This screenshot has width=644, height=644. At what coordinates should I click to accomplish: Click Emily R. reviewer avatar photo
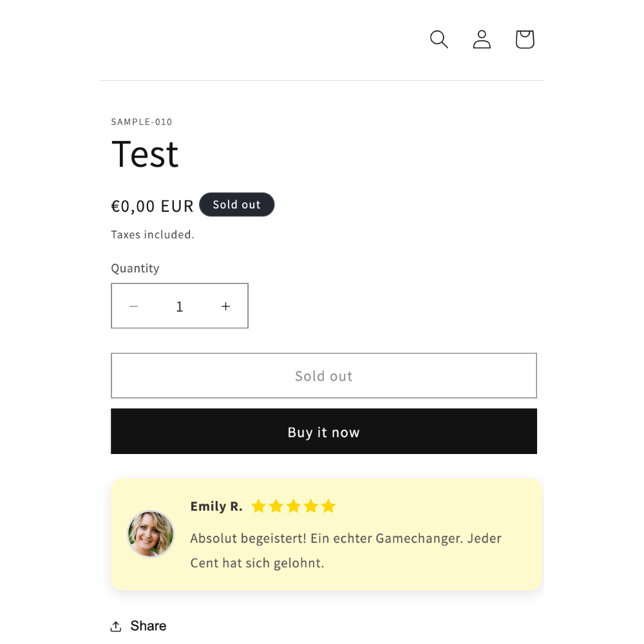click(150, 534)
